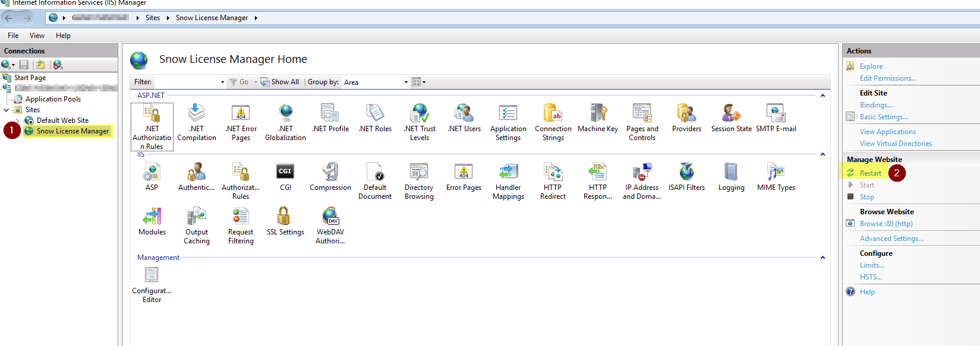Image resolution: width=980 pixels, height=346 pixels.
Task: Open the SSL Settings feature
Action: point(286,221)
